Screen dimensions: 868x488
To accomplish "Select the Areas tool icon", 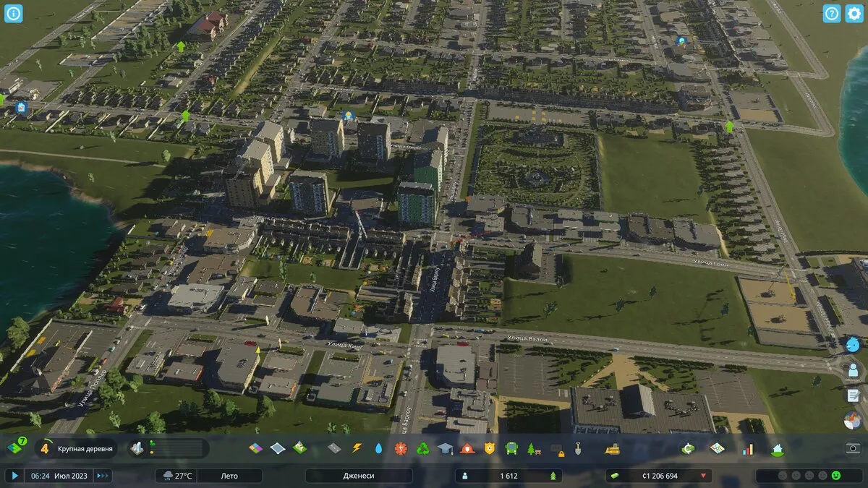I will coord(278,448).
